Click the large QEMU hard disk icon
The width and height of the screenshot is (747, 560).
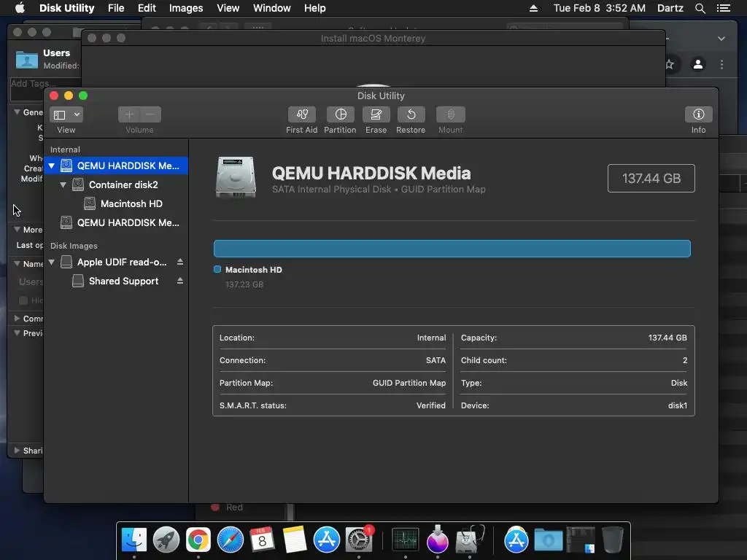click(236, 177)
